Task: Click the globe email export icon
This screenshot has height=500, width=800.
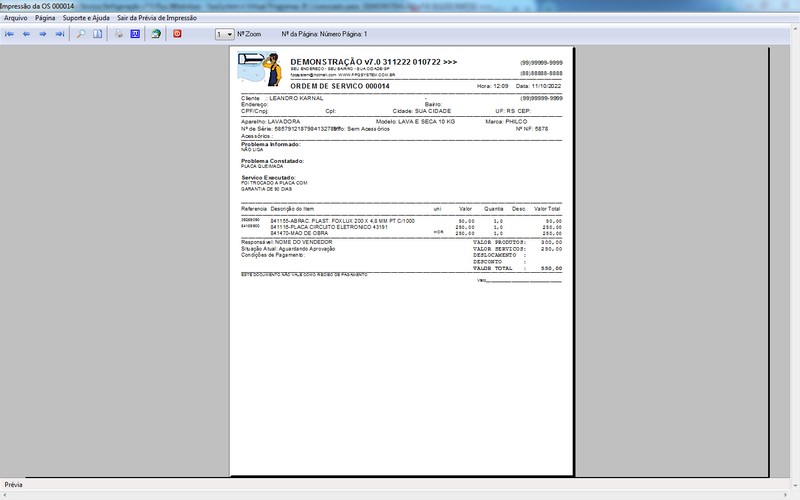Action: click(156, 34)
